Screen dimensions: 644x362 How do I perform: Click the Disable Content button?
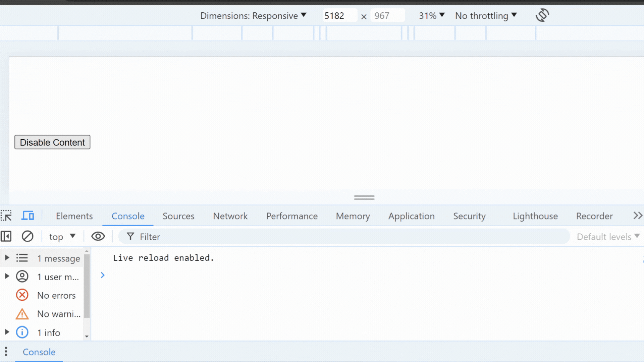[52, 142]
